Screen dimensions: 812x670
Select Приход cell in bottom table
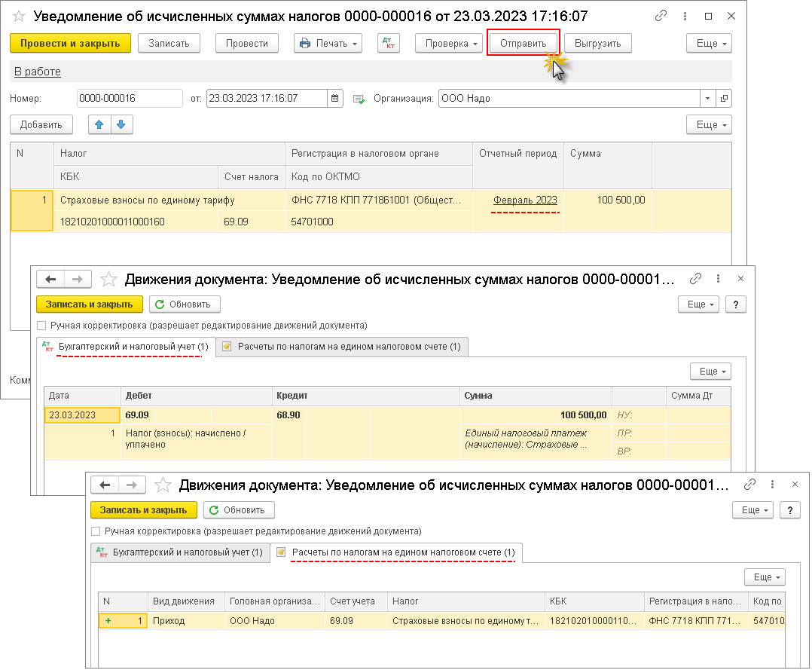click(x=186, y=621)
